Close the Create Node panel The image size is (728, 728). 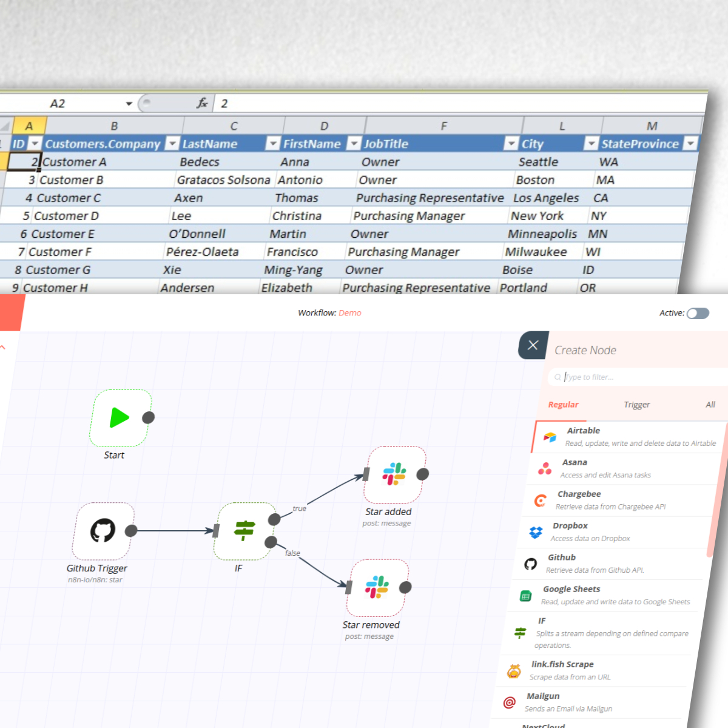[533, 345]
